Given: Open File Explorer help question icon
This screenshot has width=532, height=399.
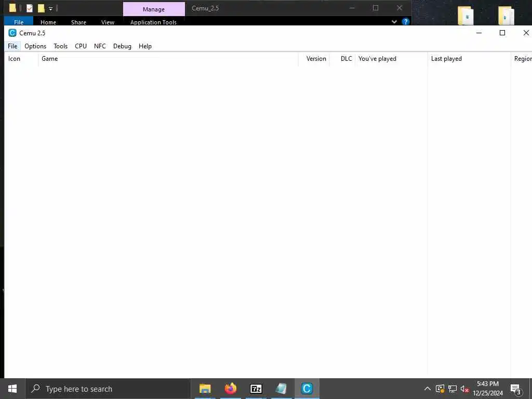Looking at the screenshot, I should click(405, 22).
